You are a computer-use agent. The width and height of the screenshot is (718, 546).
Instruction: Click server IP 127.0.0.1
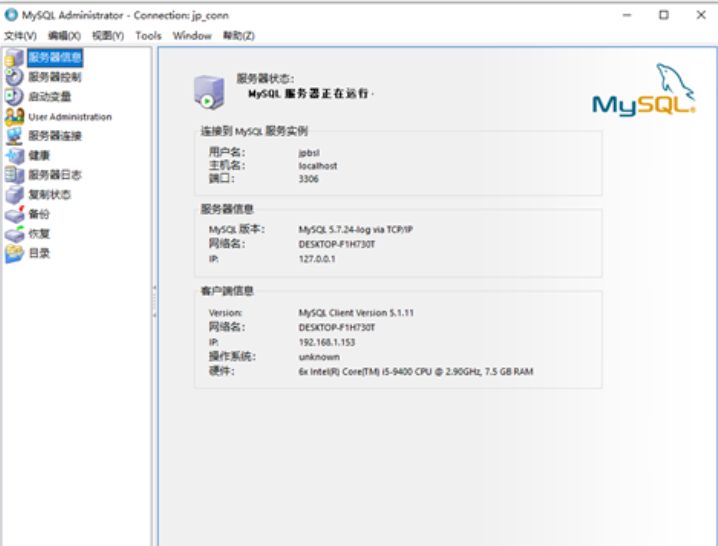[317, 259]
